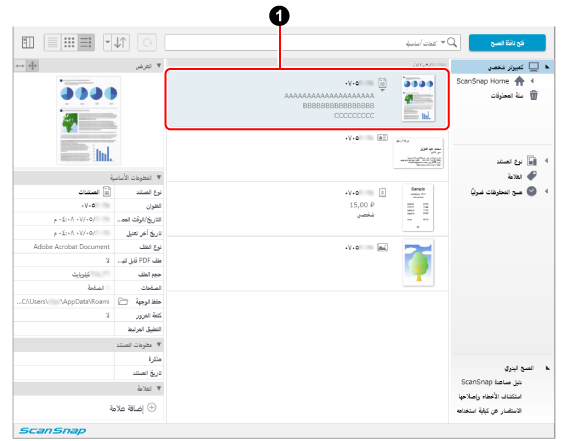Collapse the tag section header
568x441 pixels.
pos(159,388)
